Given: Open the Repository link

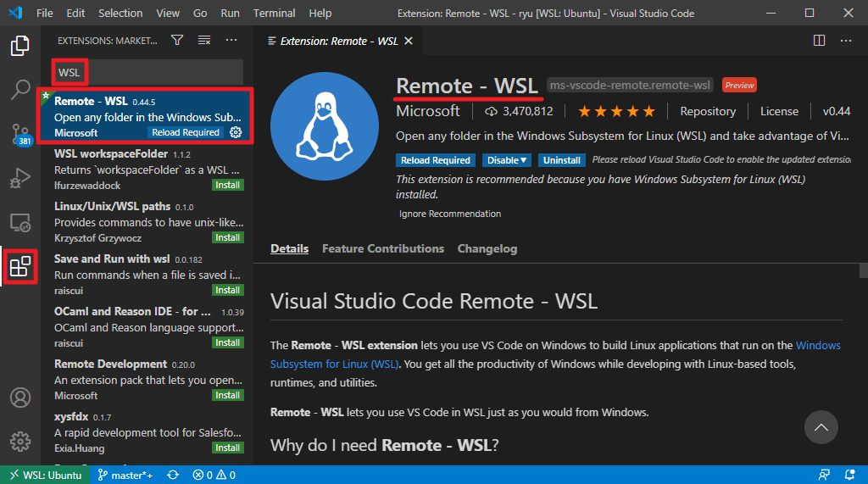Looking at the screenshot, I should (x=708, y=111).
